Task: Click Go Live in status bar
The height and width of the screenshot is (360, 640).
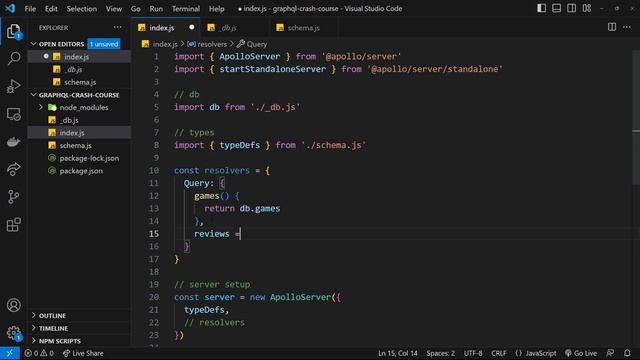Action: (x=581, y=353)
